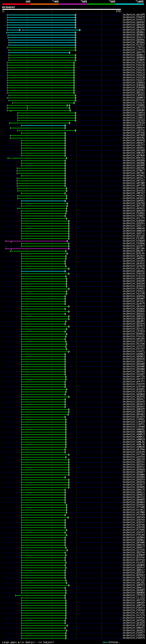Select hit UniRef100_Q9AVB6

134,110
